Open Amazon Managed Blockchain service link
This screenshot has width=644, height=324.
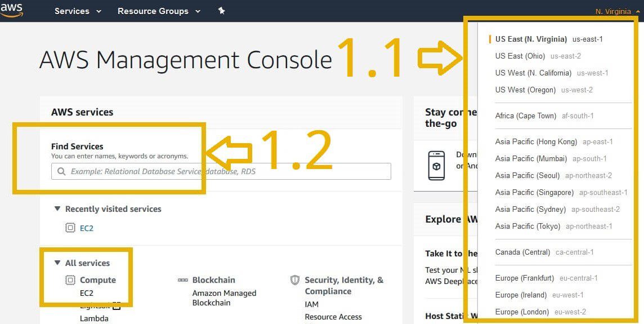point(224,298)
